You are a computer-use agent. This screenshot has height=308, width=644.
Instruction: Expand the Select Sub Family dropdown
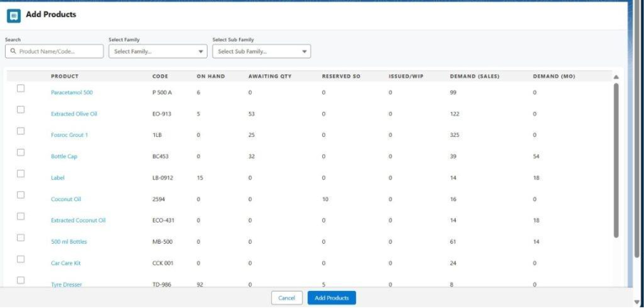[262, 52]
